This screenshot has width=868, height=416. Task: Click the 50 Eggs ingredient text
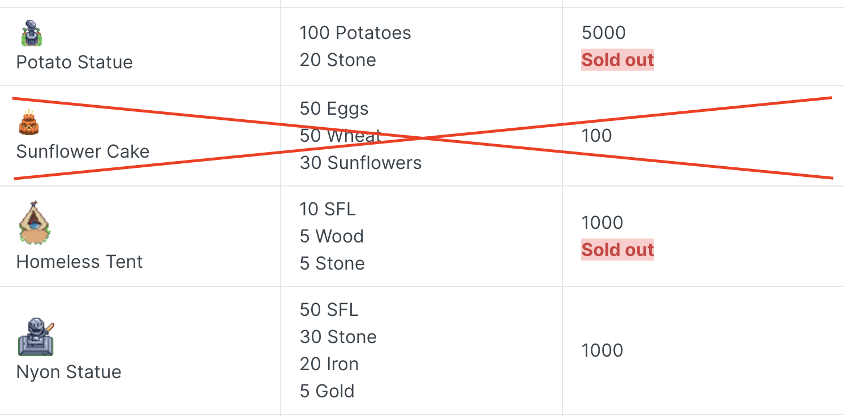pos(334,109)
